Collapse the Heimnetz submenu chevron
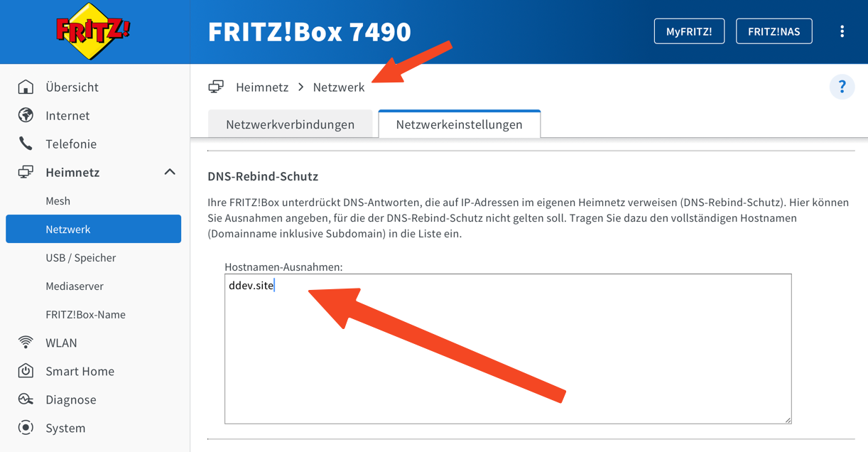 tap(170, 172)
